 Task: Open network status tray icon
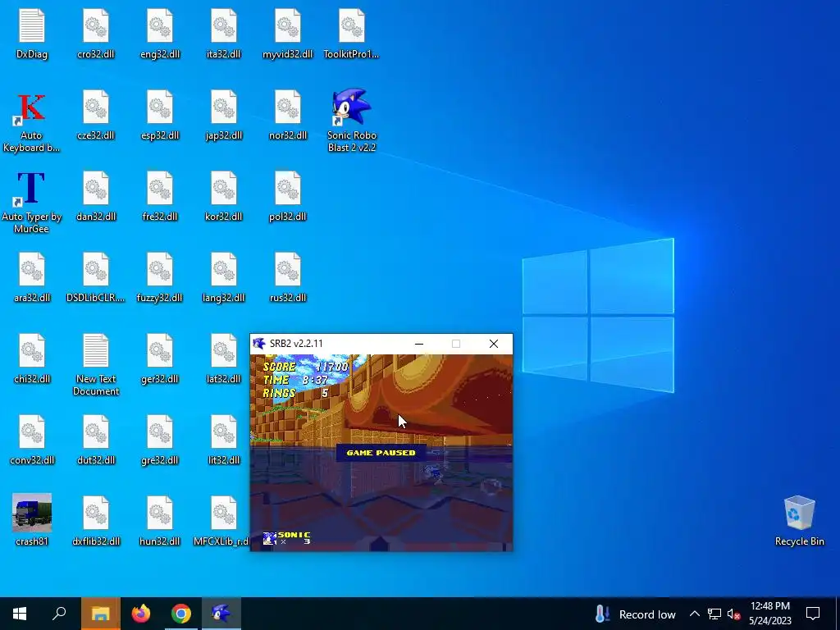click(x=714, y=614)
